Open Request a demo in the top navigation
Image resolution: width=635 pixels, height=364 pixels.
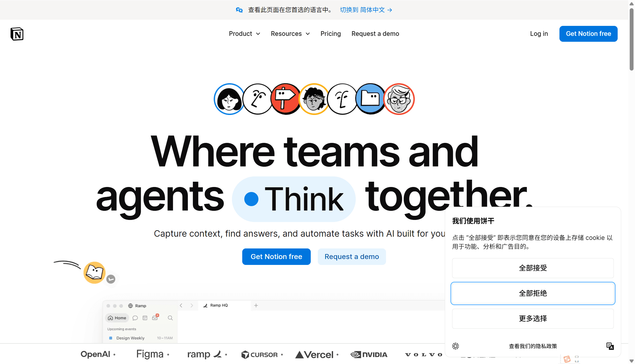click(375, 34)
